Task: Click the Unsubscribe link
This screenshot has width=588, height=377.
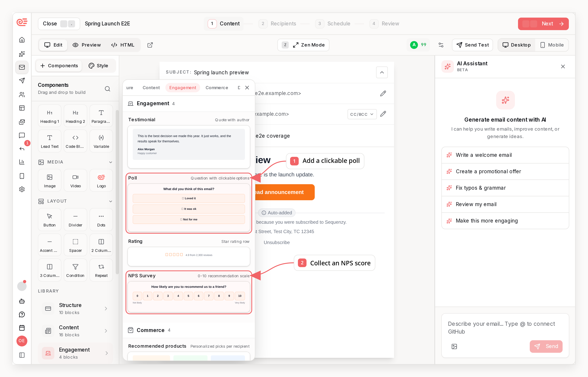Action: coord(276,242)
